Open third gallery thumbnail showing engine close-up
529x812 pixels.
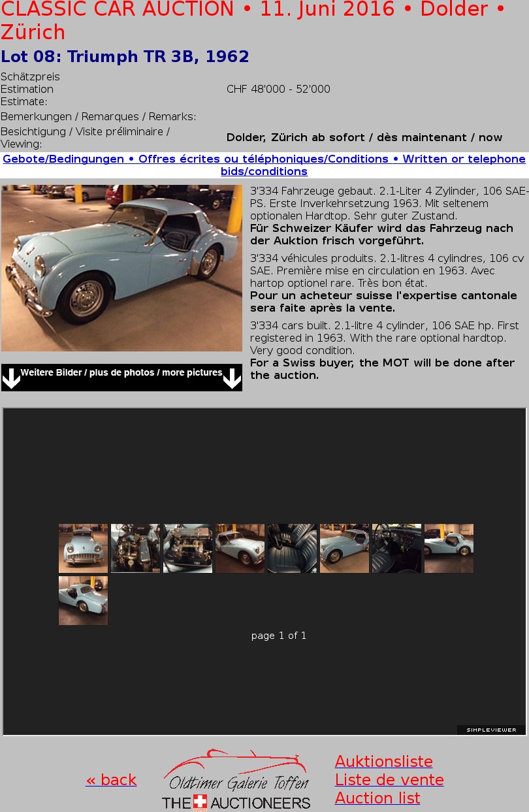(187, 548)
